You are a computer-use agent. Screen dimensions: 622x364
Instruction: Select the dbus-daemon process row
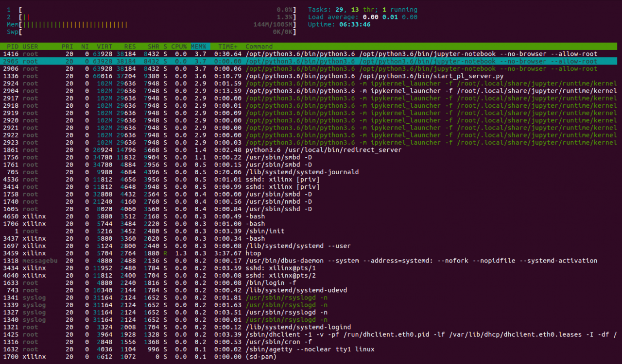(311, 261)
